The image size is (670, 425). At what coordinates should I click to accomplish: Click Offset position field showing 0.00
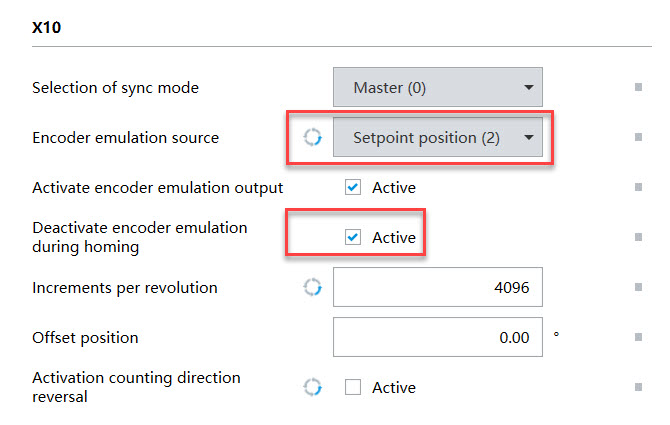point(438,337)
